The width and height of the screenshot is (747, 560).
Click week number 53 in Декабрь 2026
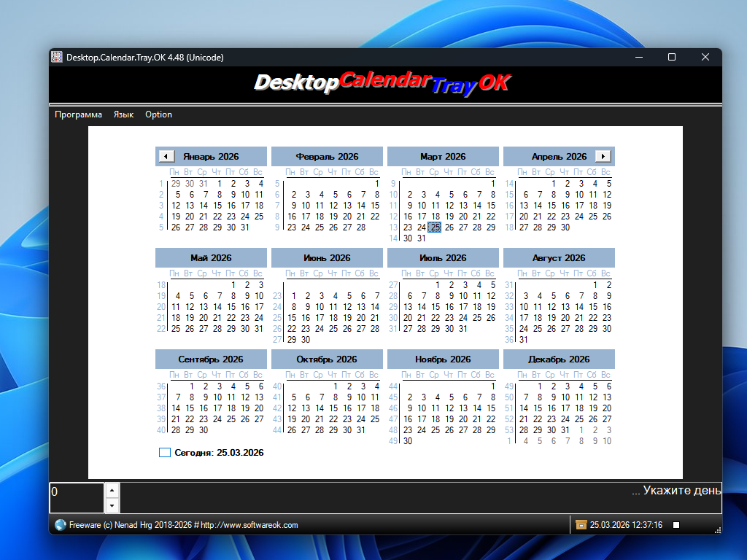pos(509,430)
